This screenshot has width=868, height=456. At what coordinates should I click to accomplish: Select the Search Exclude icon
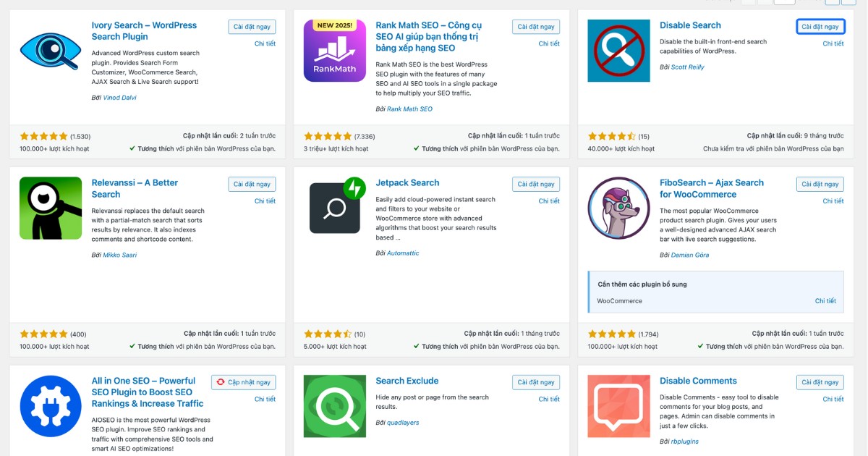tap(334, 406)
